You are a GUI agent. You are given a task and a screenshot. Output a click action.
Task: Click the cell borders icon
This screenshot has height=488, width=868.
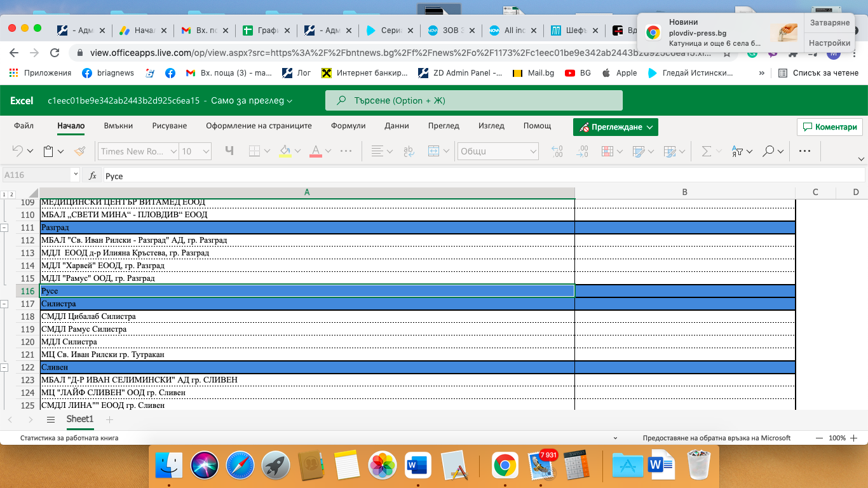pyautogui.click(x=255, y=151)
